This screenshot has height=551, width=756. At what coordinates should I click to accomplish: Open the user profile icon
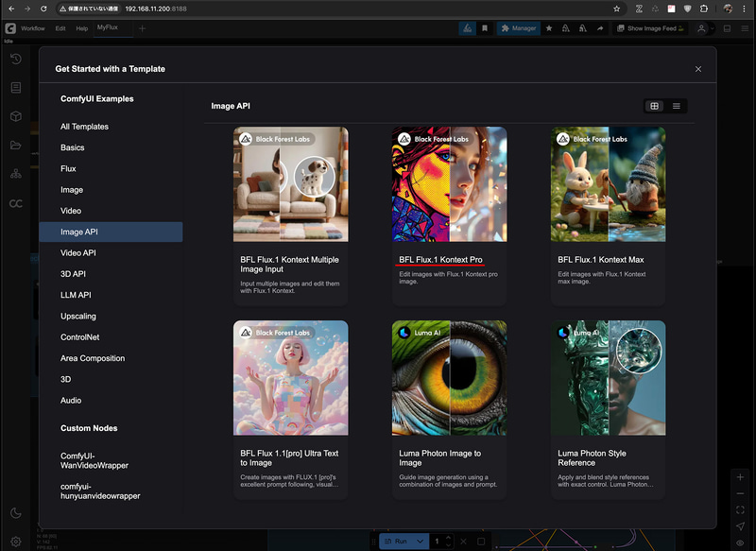701,28
